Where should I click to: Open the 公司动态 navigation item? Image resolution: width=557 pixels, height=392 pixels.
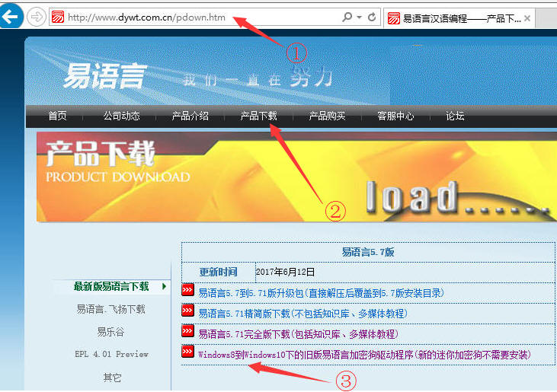tap(121, 116)
